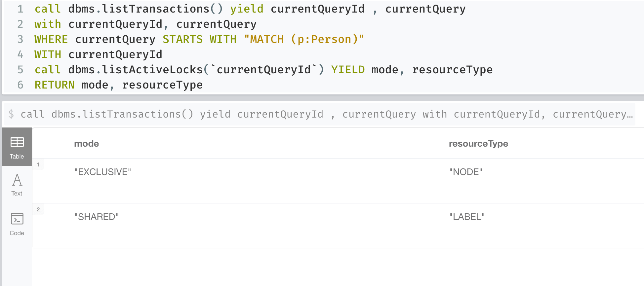Click the $ prompt of result frame

pyautogui.click(x=11, y=114)
